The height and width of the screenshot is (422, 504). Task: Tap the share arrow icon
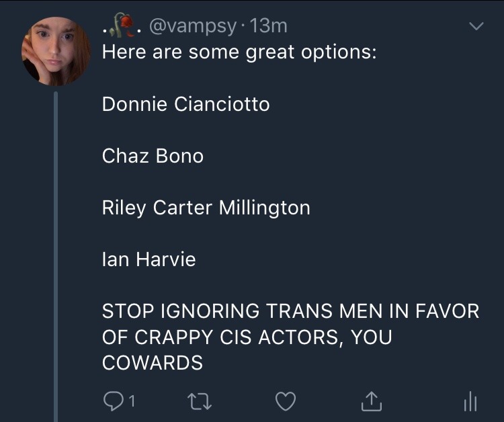tap(370, 401)
